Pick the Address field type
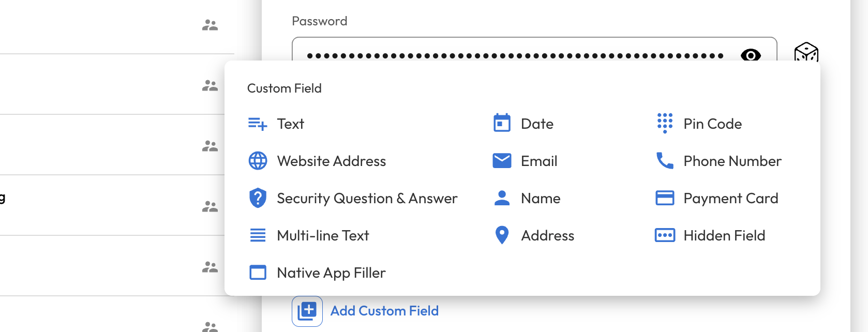Screen dimensions: 868x332 (547, 236)
